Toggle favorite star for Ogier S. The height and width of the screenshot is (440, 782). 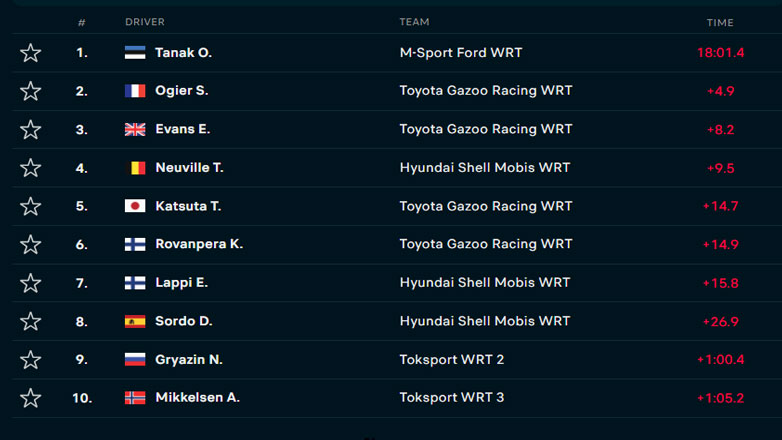(31, 91)
